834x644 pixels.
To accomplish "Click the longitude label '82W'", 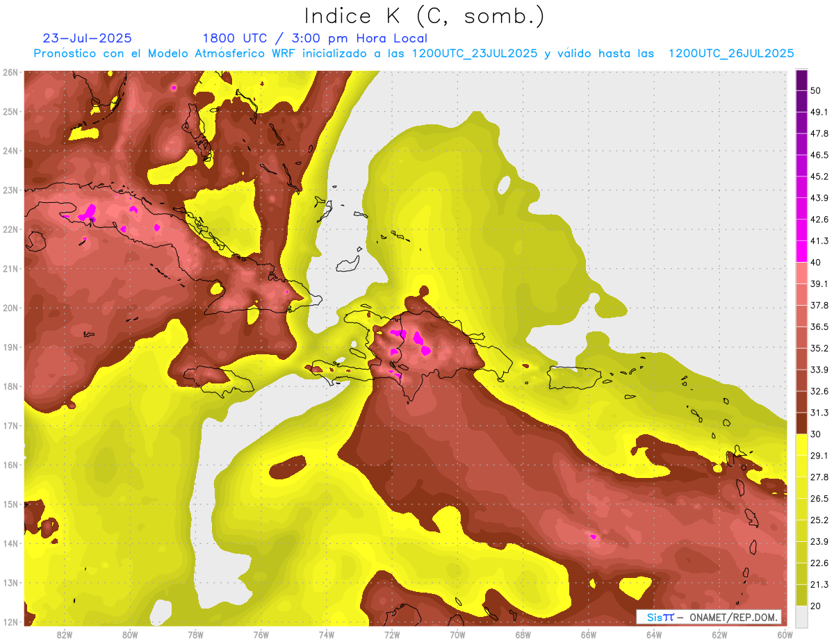I will [x=65, y=635].
